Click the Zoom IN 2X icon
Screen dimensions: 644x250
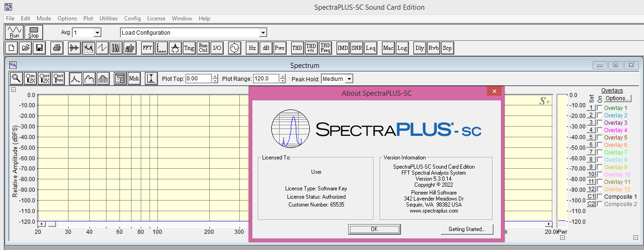click(31, 79)
